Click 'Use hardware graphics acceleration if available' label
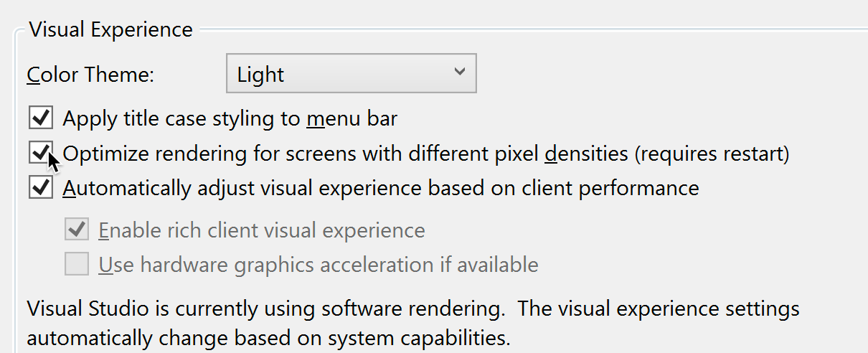The image size is (868, 353). coord(319,265)
